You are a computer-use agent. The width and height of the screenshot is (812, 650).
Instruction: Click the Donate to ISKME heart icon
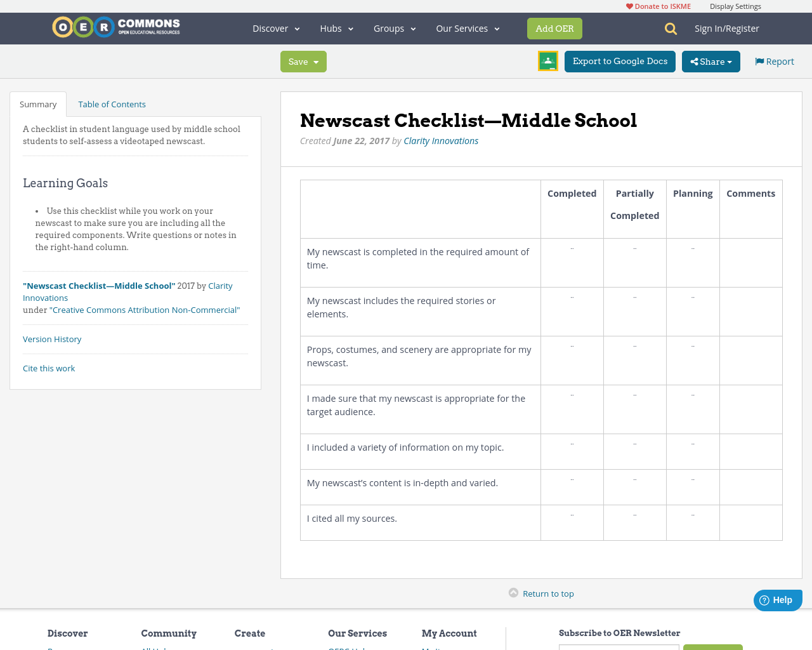click(628, 5)
